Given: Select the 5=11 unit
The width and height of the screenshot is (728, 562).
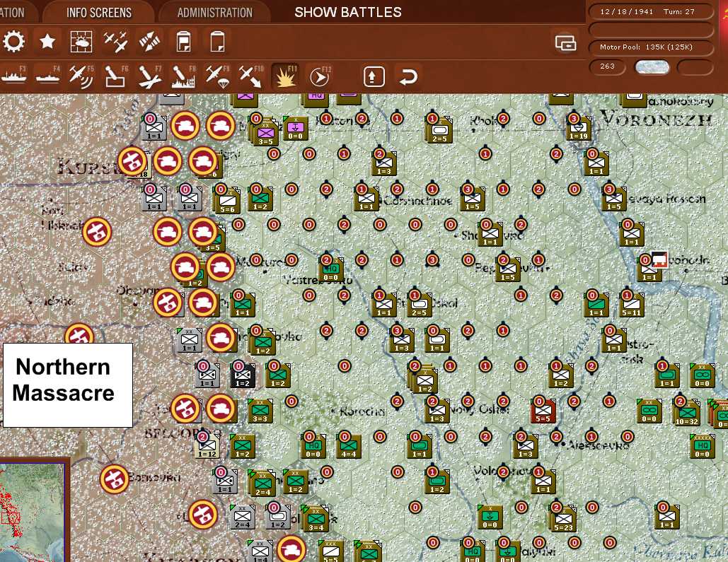Looking at the screenshot, I should (632, 305).
